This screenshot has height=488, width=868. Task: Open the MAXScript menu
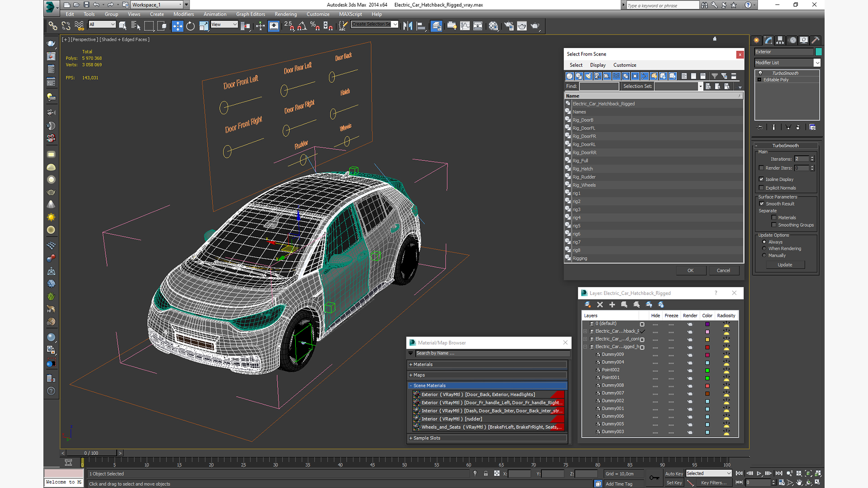pyautogui.click(x=350, y=14)
